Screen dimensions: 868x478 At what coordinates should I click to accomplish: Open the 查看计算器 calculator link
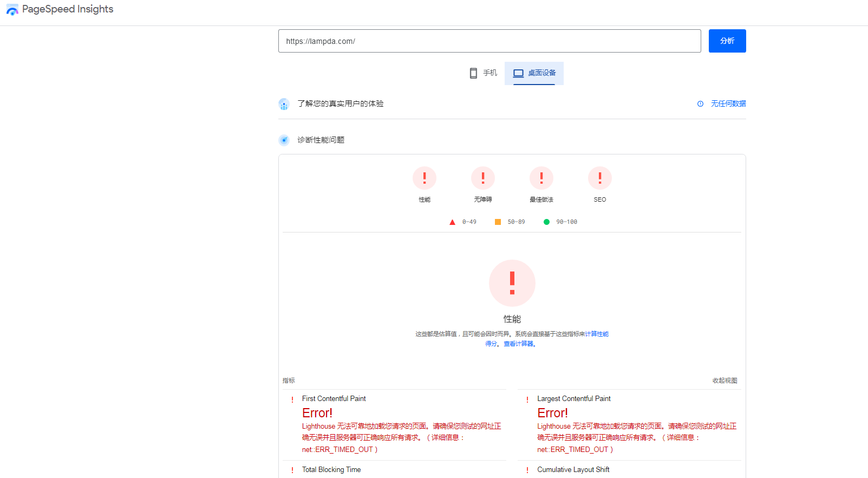point(518,344)
